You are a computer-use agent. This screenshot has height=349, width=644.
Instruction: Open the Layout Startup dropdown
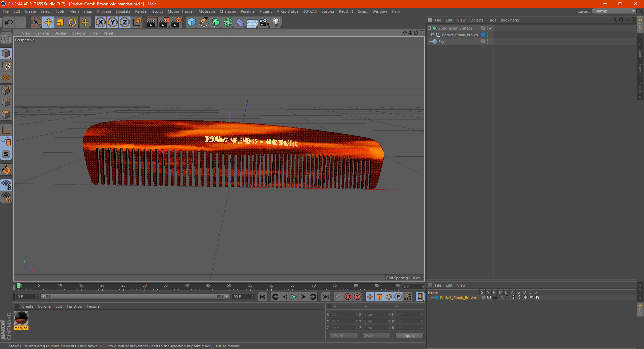[614, 11]
